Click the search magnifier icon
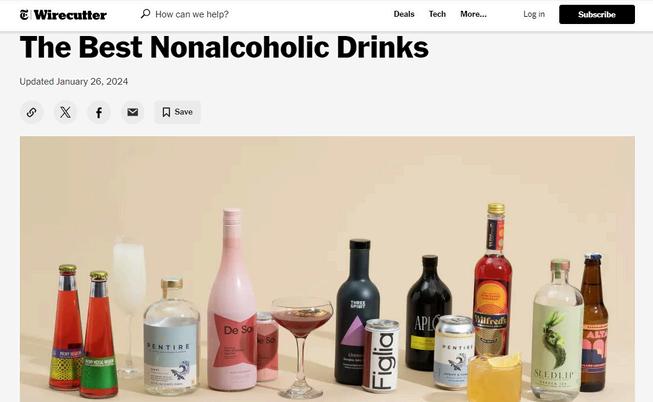 click(x=145, y=14)
